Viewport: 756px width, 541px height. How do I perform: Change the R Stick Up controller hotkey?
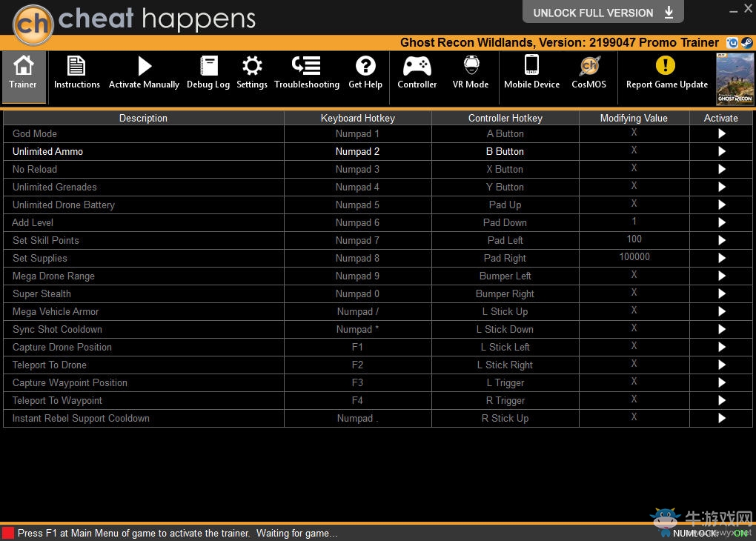(x=505, y=418)
